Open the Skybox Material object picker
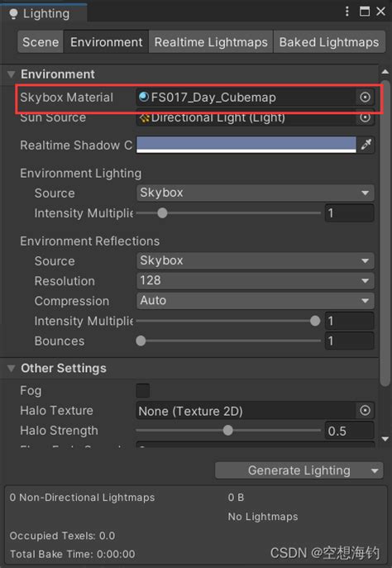This screenshot has width=392, height=568. click(365, 97)
